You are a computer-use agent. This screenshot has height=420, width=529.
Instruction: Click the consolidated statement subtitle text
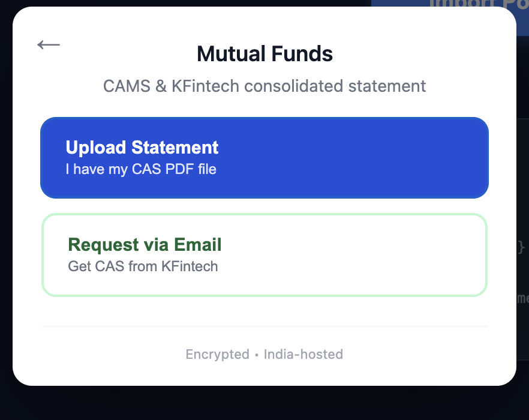tap(264, 86)
